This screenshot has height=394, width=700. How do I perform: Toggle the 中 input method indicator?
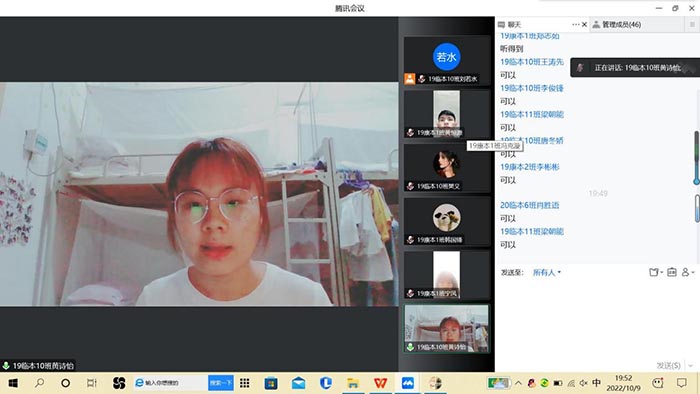(596, 383)
